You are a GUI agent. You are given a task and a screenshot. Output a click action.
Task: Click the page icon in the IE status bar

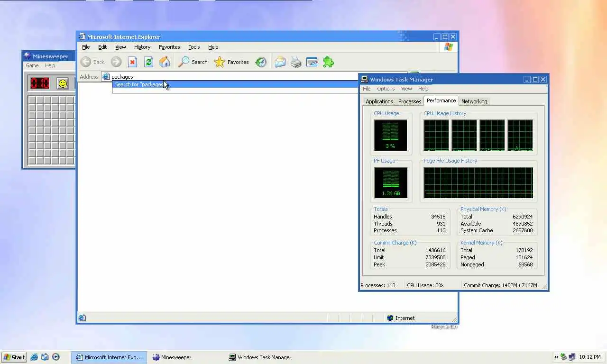82,318
